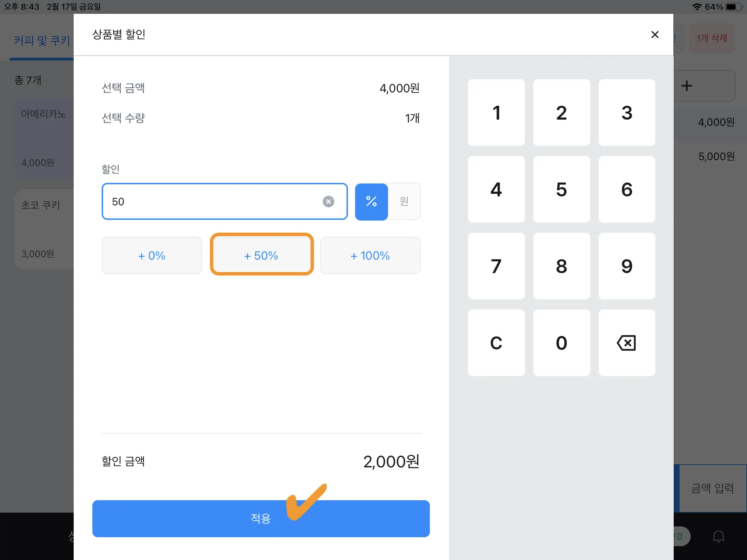Tap the 금액 입력 button
This screenshot has width=747, height=560.
(x=712, y=488)
